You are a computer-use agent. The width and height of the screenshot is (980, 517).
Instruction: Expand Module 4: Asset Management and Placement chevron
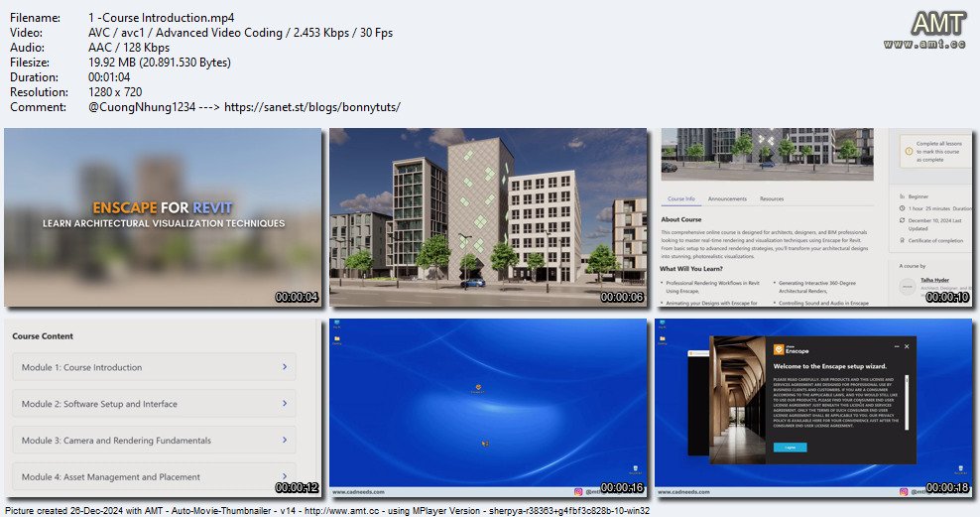pos(285,475)
